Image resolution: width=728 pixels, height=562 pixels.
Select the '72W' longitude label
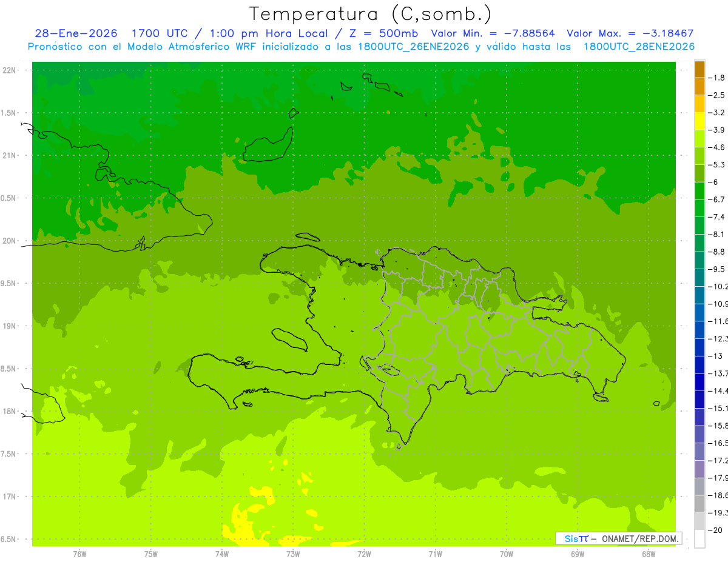364,554
